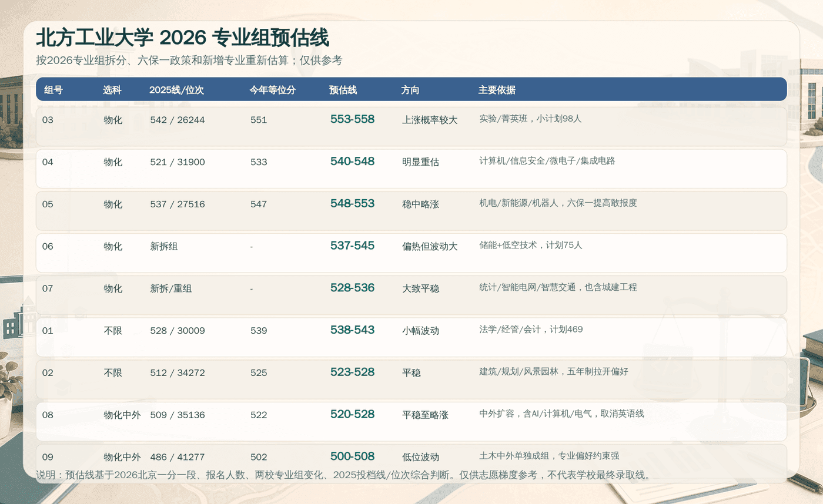823x504 pixels.
Task: Click 稳中略涨 direction text
Action: pyautogui.click(x=420, y=204)
